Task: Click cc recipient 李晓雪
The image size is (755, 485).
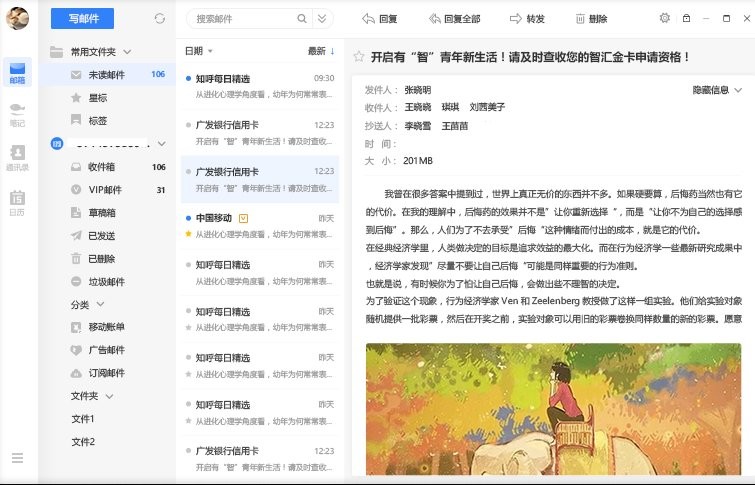Action: [417, 126]
